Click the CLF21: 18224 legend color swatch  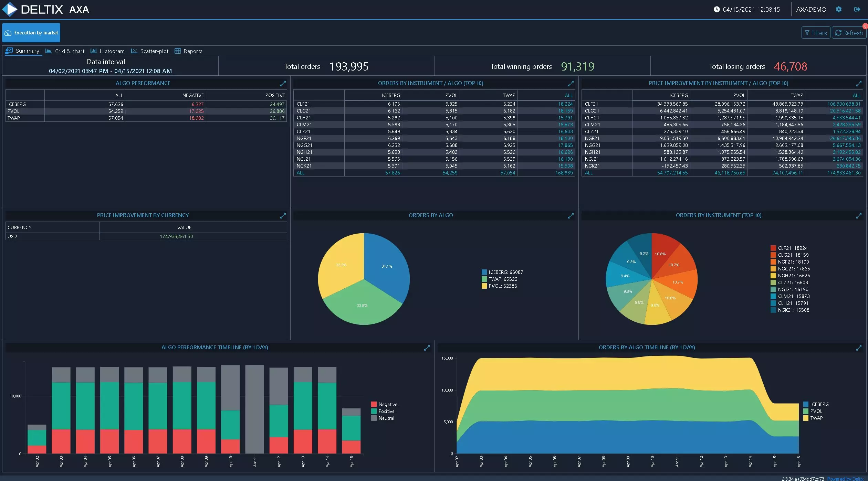pos(773,248)
